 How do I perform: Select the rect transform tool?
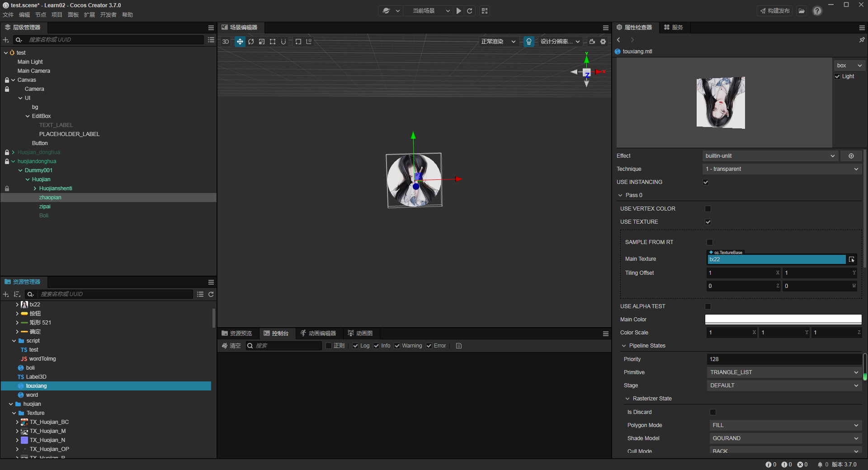pyautogui.click(x=273, y=42)
